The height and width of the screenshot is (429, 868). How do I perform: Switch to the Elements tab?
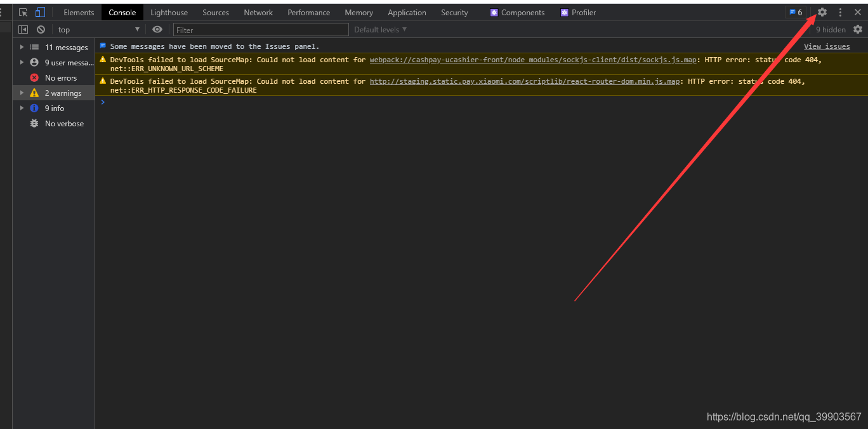click(79, 12)
